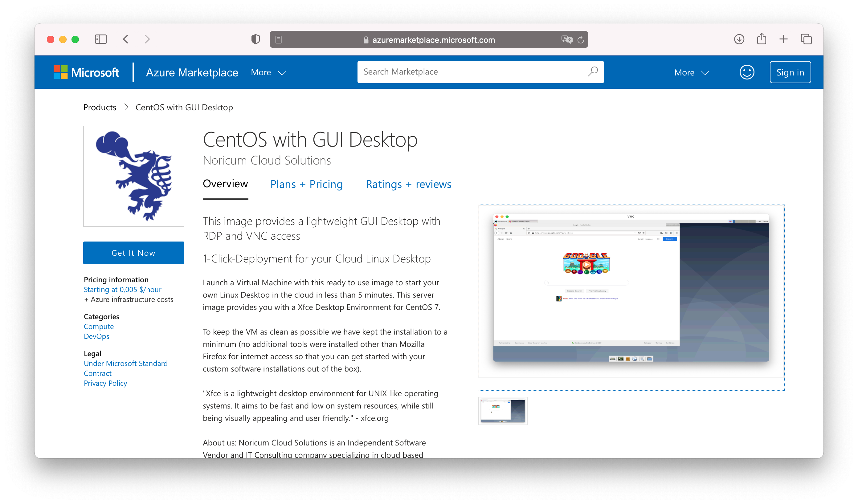Switch to Ratings + reviews tab
Viewport: 858px width, 504px height.
coord(409,184)
